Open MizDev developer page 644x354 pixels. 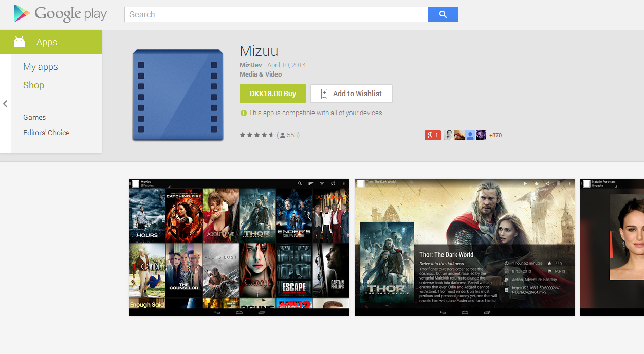pyautogui.click(x=251, y=65)
